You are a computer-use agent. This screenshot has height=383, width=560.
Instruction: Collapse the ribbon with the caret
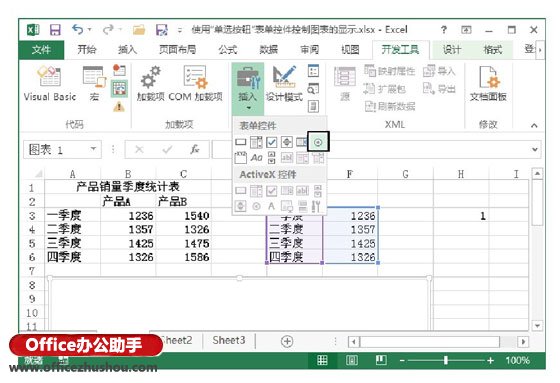click(534, 125)
